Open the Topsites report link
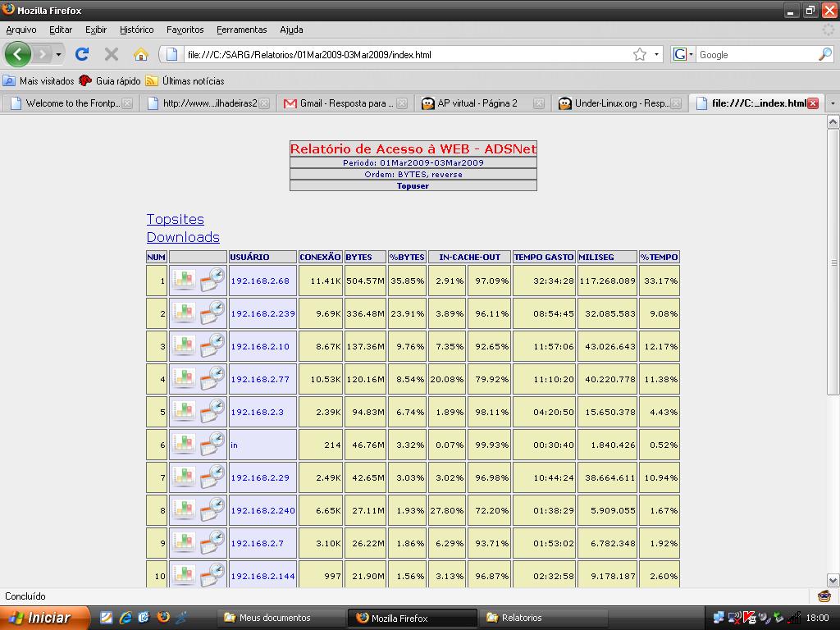 point(176,219)
